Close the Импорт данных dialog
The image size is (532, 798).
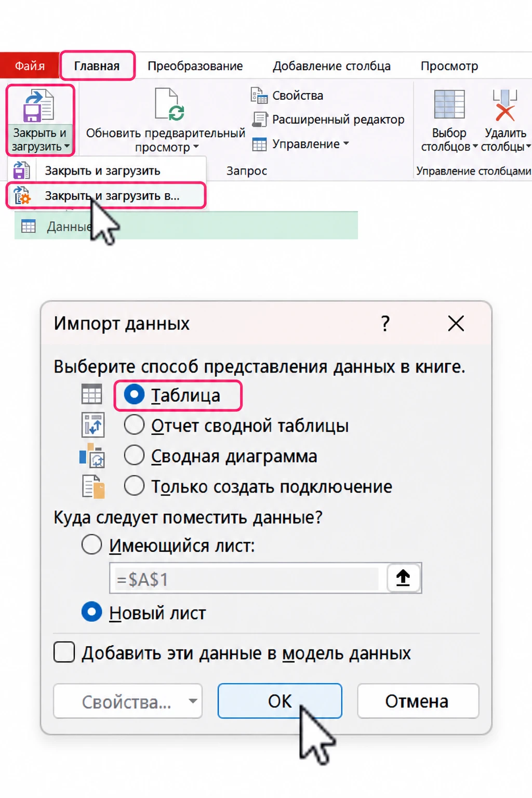click(456, 323)
